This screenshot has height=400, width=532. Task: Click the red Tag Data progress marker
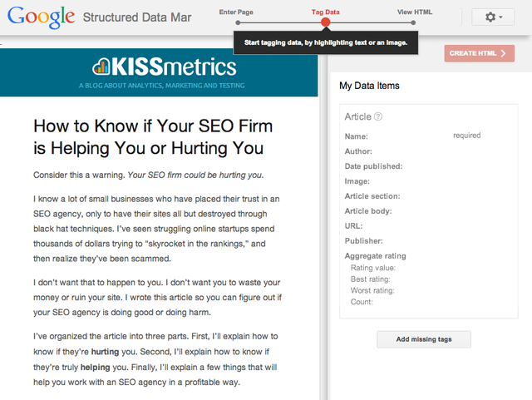(x=326, y=23)
